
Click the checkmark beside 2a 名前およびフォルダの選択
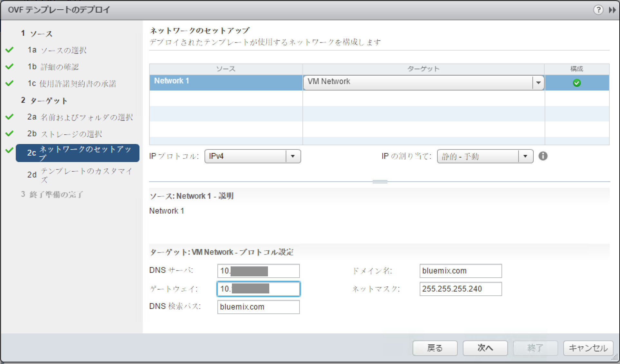[x=9, y=117]
